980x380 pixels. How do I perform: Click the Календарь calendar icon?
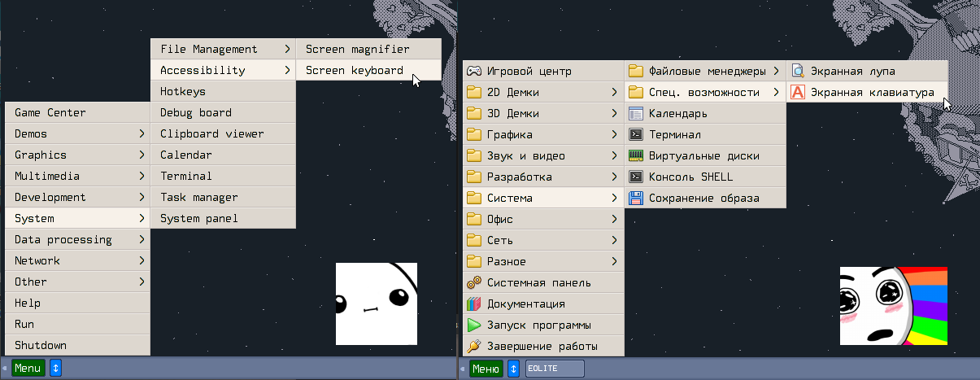636,114
